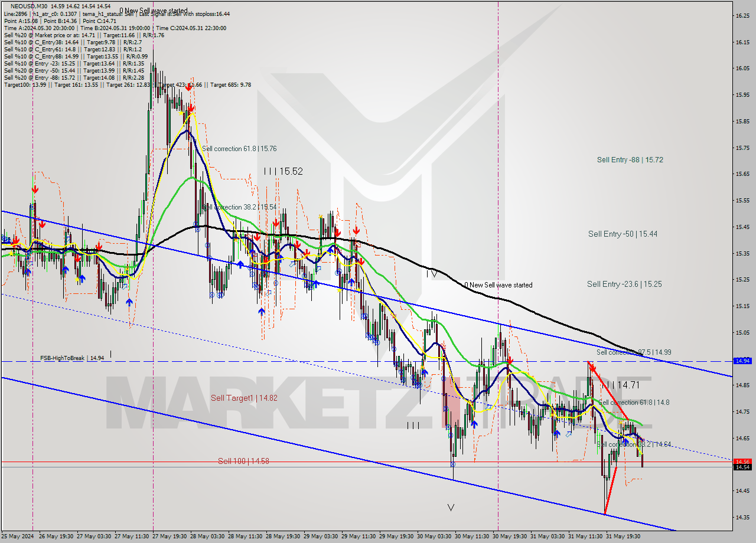Click the '31 May 19:30' time label
The image size is (756, 543).
click(x=624, y=537)
